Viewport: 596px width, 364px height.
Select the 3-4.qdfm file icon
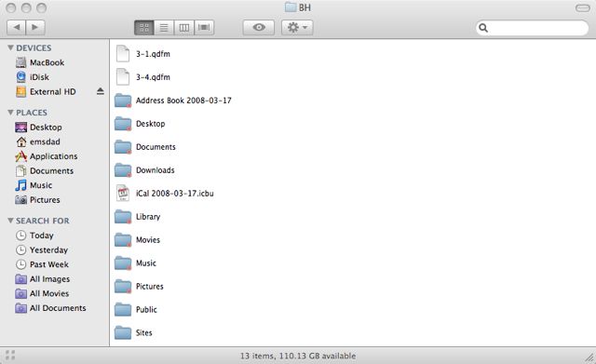coord(123,76)
